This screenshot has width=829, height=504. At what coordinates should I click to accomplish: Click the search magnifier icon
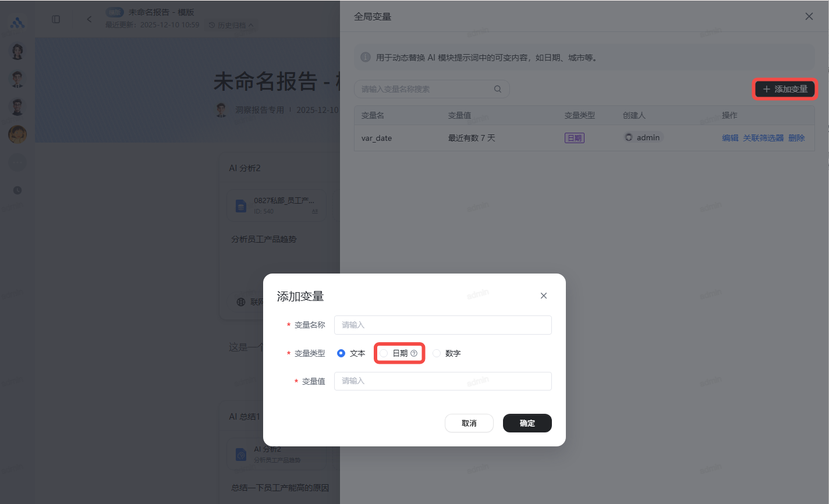point(498,89)
